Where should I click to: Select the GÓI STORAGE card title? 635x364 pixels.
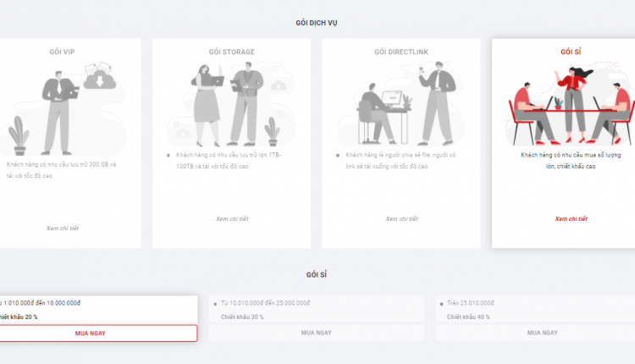coord(232,52)
